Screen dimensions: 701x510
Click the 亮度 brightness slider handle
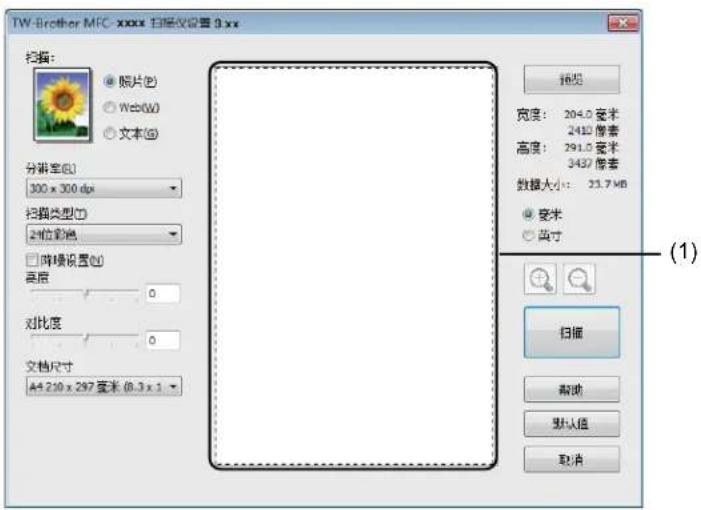(x=87, y=294)
